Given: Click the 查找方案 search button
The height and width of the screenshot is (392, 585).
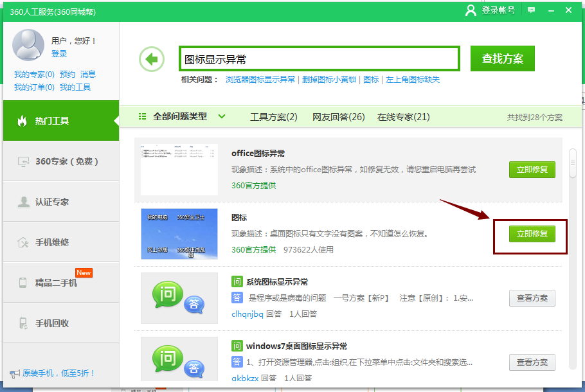Looking at the screenshot, I should pyautogui.click(x=503, y=58).
